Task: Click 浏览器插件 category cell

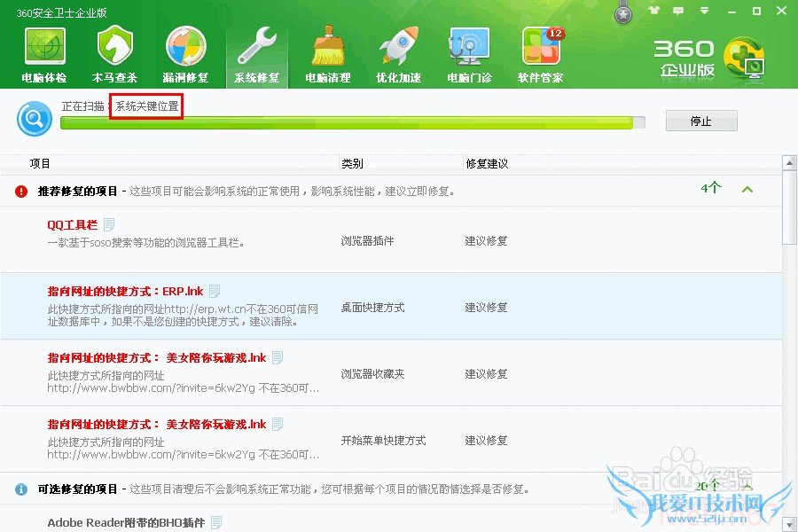Action: tap(367, 241)
